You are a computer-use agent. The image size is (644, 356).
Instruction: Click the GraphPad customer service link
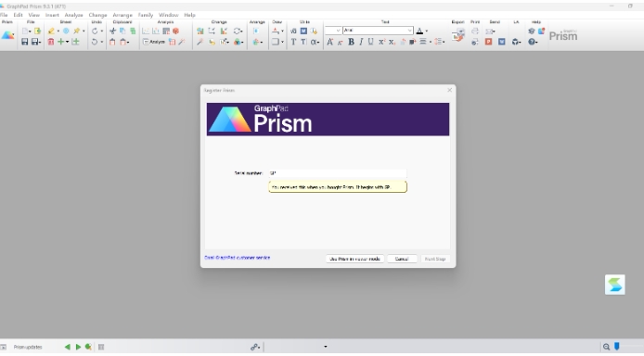point(238,258)
